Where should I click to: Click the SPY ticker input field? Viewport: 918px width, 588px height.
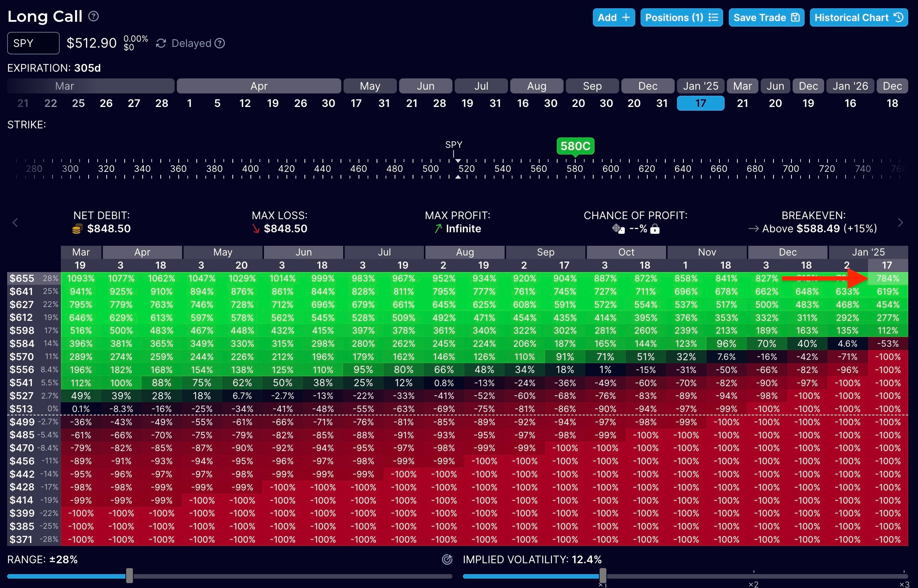click(33, 43)
